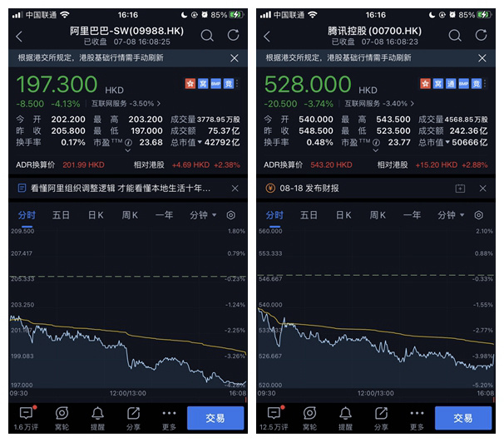The height and width of the screenshot is (442, 504).
Task: Add the 08-18 发布财报 event to calendar
Action: (460, 189)
